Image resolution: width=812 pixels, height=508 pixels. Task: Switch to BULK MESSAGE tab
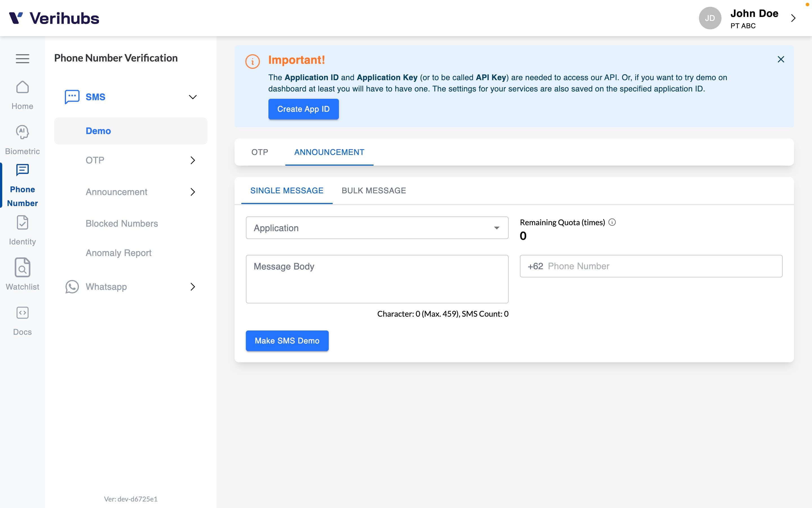click(374, 190)
